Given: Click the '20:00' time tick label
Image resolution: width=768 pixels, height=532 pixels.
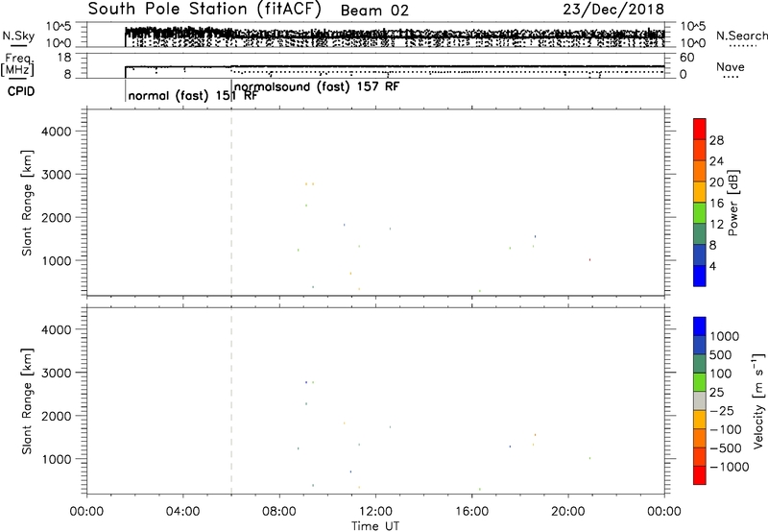Looking at the screenshot, I should tap(568, 512).
